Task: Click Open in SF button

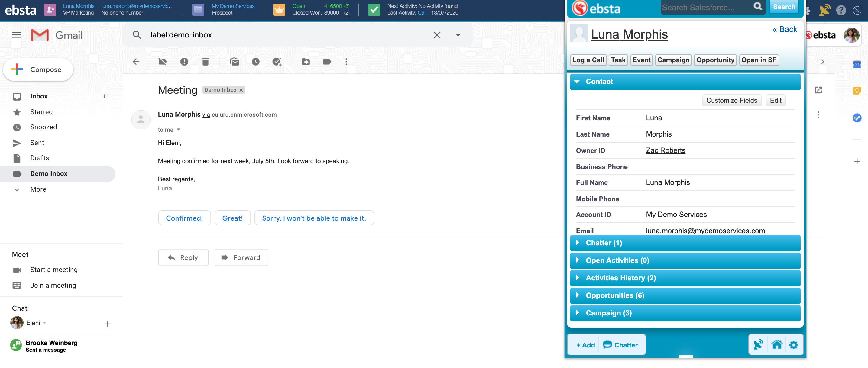Action: 759,60
